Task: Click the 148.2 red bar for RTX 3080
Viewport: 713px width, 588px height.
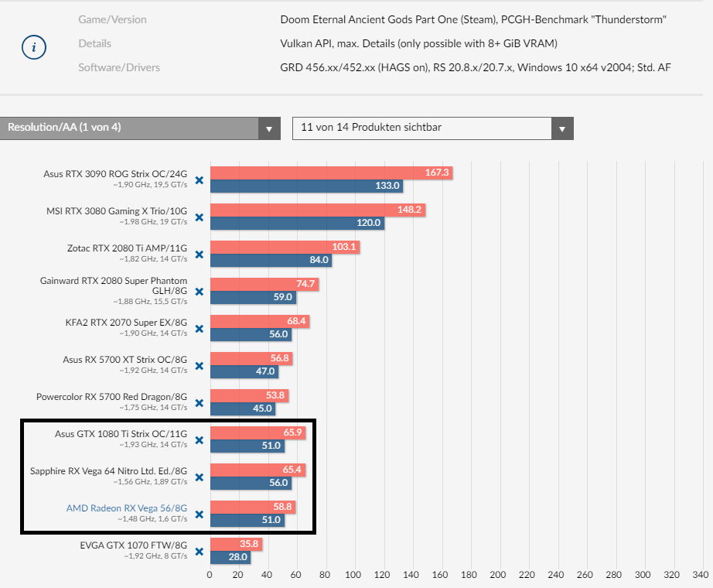Action: click(317, 210)
